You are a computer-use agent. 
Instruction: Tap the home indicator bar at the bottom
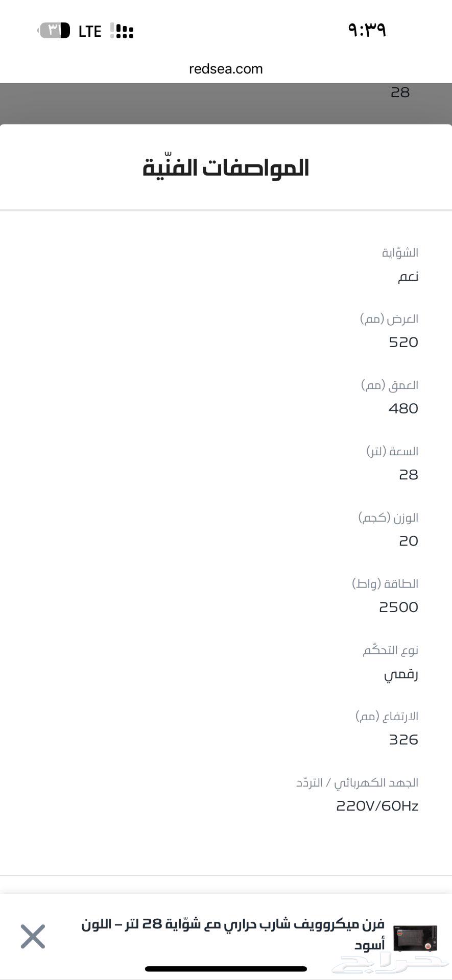click(226, 968)
